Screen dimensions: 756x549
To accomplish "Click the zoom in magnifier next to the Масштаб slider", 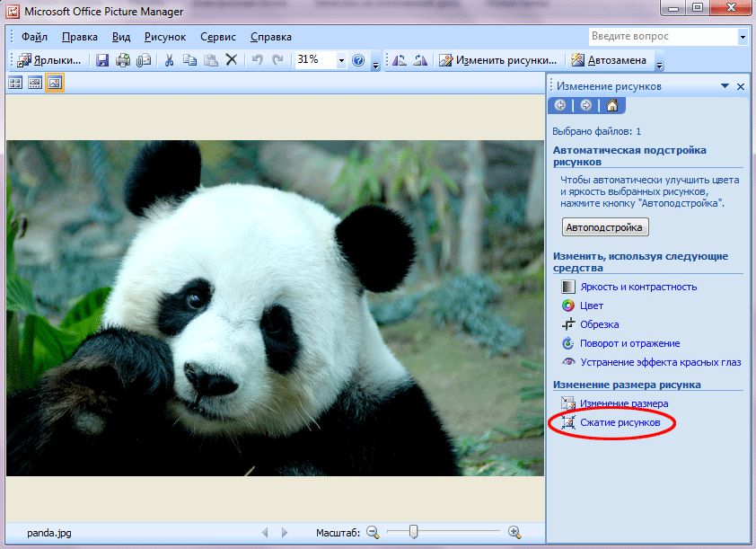I will point(514,533).
